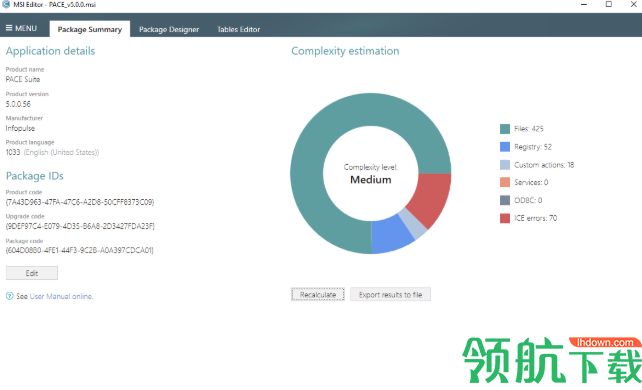The height and width of the screenshot is (390, 642).
Task: Click the 'ICE errors: 70' legend label
Action: click(535, 218)
